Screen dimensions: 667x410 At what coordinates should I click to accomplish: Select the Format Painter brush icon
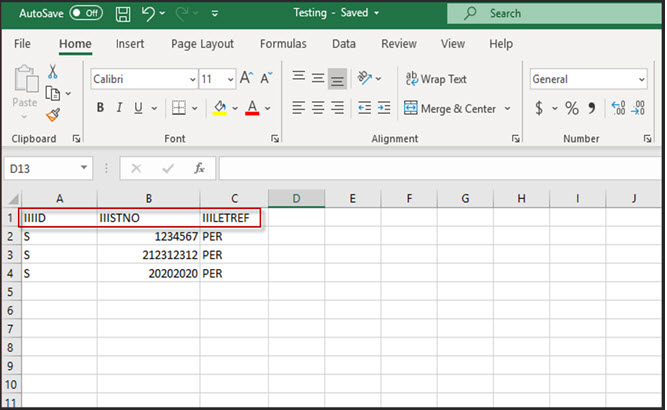[x=53, y=114]
